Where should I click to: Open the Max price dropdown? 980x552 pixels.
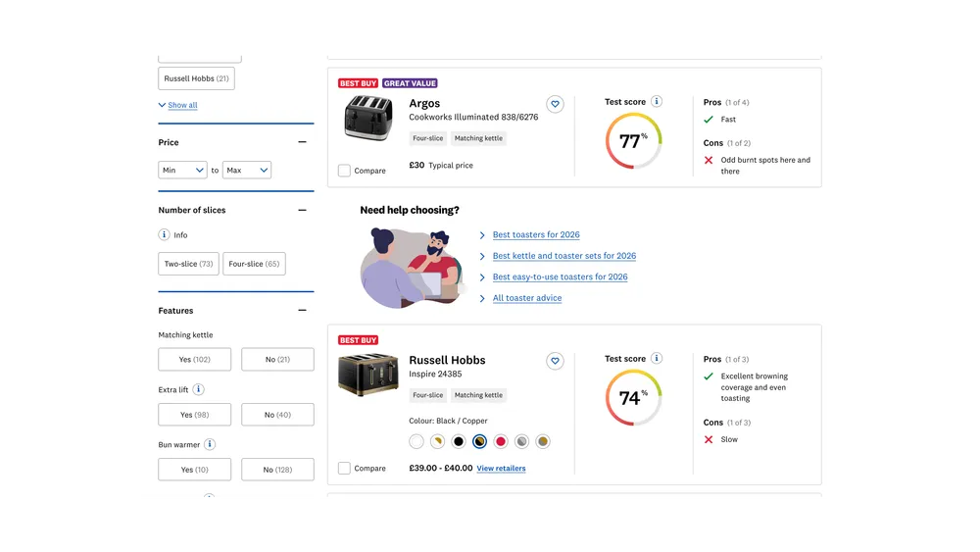click(x=247, y=171)
